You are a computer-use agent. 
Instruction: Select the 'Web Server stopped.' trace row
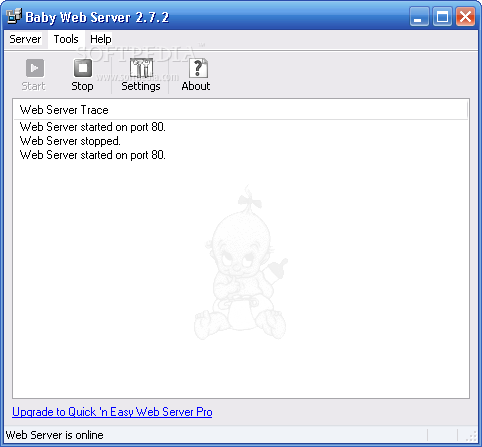point(70,141)
